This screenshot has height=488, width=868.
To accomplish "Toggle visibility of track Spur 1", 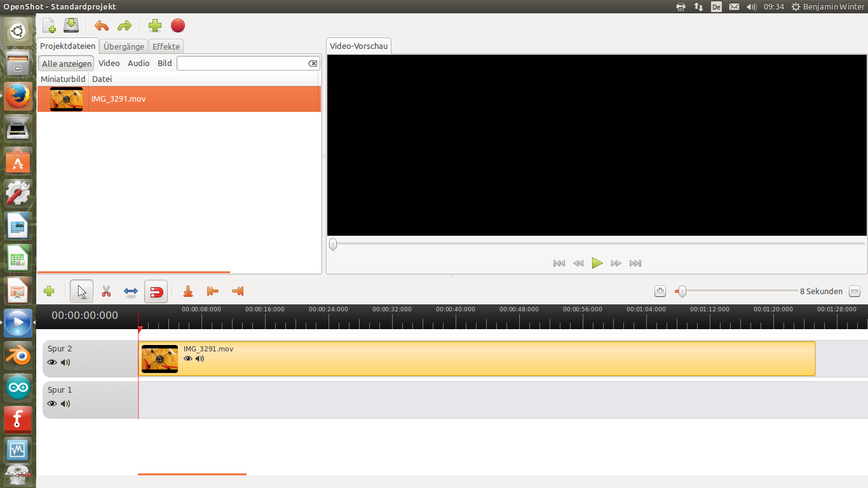I will click(x=52, y=403).
